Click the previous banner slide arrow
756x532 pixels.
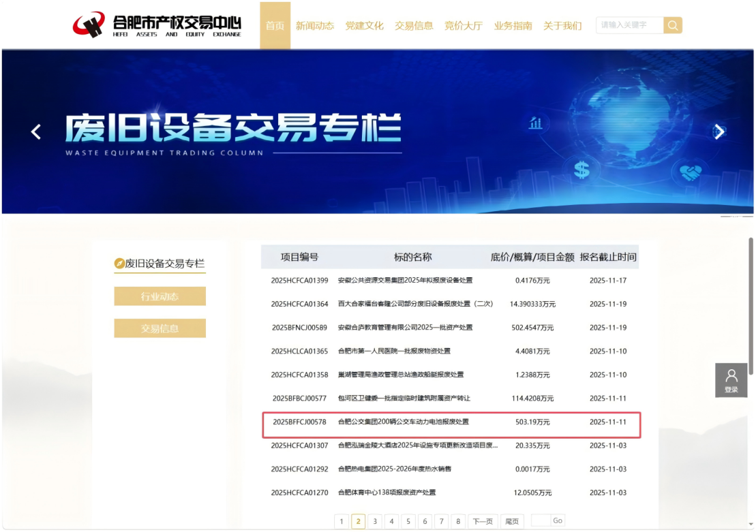(36, 132)
